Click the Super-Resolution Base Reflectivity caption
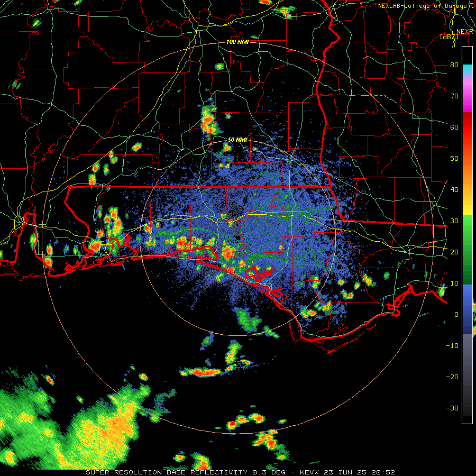The height and width of the screenshot is (476, 476). pos(241,472)
